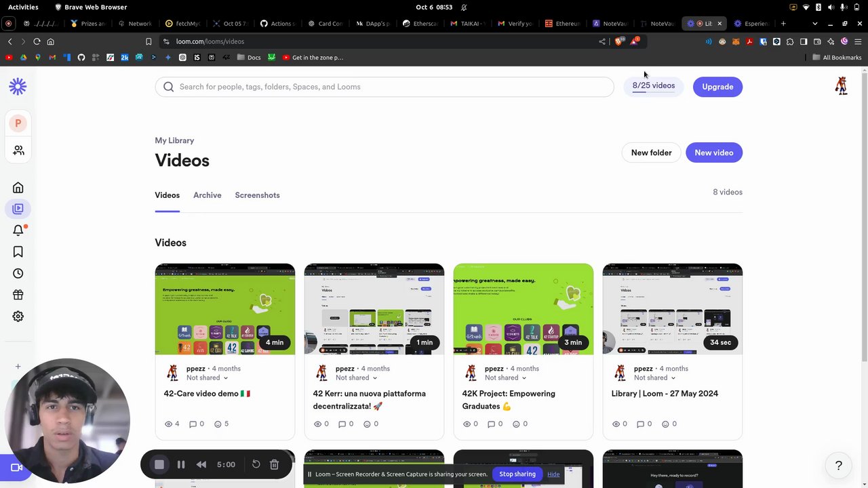Screen dimensions: 868x488
Task: Open GNOME Activities overview
Action: (23, 7)
